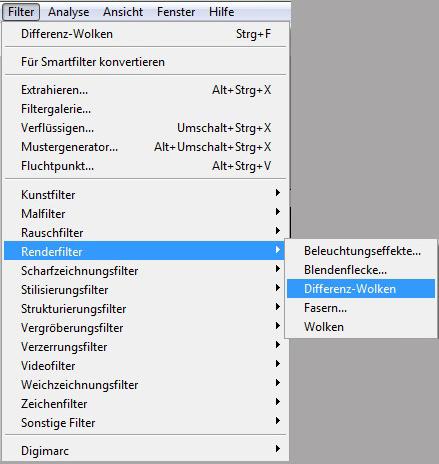The height and width of the screenshot is (464, 439).
Task: Open the Fenster menu
Action: click(x=176, y=12)
